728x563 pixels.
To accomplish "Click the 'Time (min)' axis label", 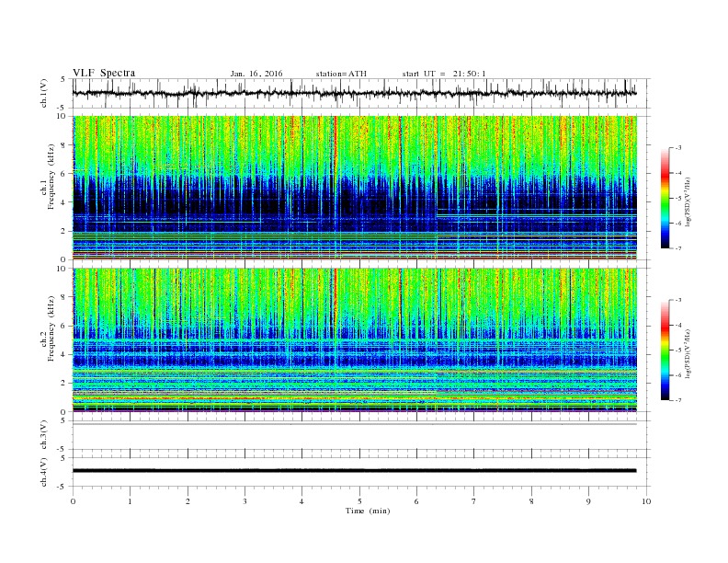I will pyautogui.click(x=368, y=511).
